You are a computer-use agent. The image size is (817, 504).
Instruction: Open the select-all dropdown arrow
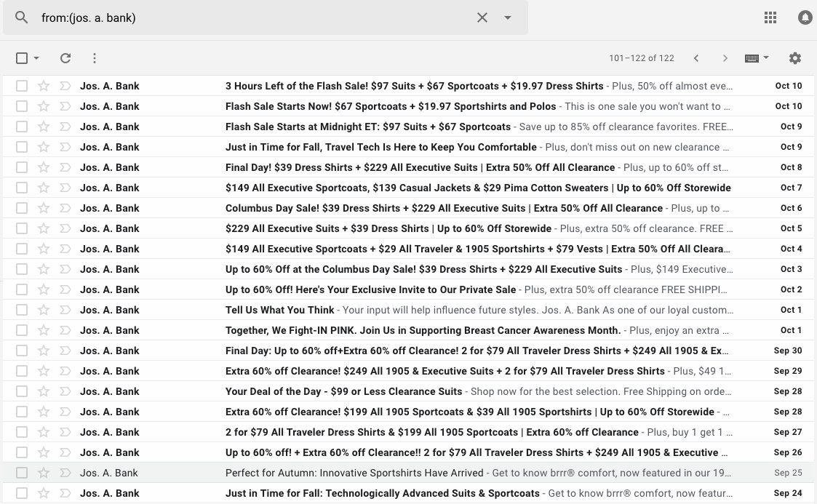36,57
